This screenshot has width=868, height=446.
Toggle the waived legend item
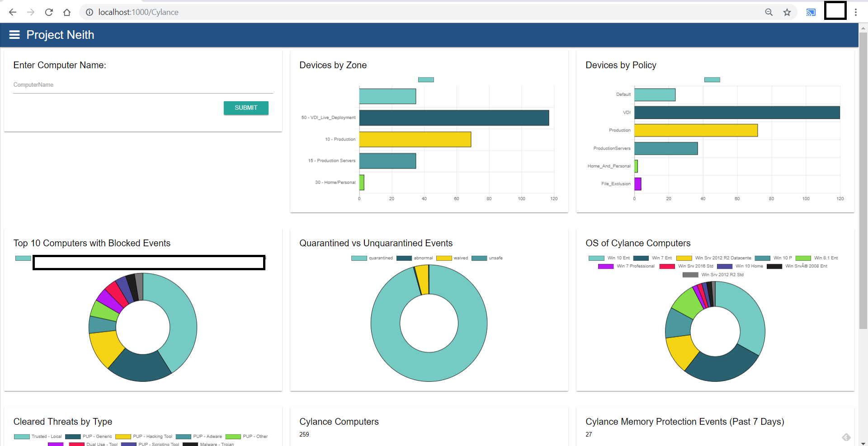(452, 258)
